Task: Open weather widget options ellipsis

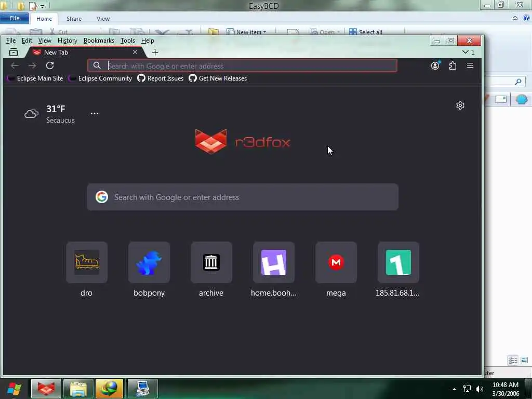Action: pos(95,113)
